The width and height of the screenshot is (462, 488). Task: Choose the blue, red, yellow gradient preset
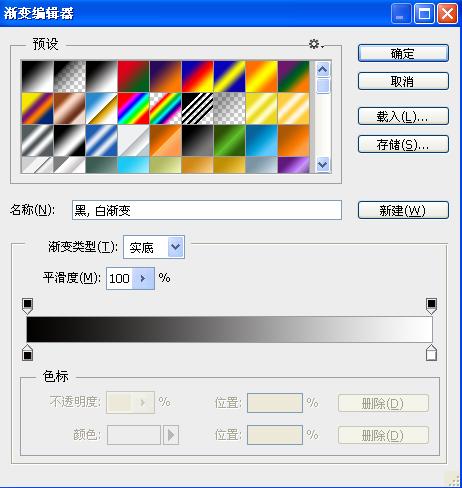click(x=198, y=76)
